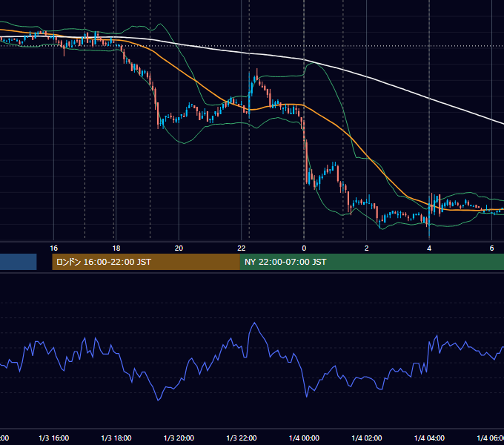
Task: Click the 4 hour label on the price chart axis
Action: point(429,248)
